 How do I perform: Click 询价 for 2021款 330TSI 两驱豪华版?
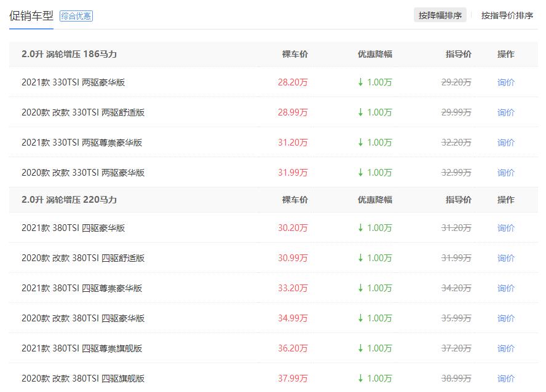[x=505, y=82]
